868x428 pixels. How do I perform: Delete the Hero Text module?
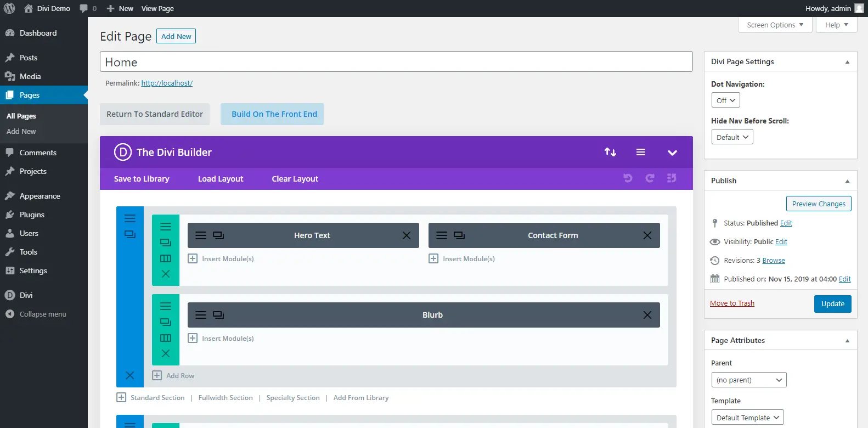point(407,235)
